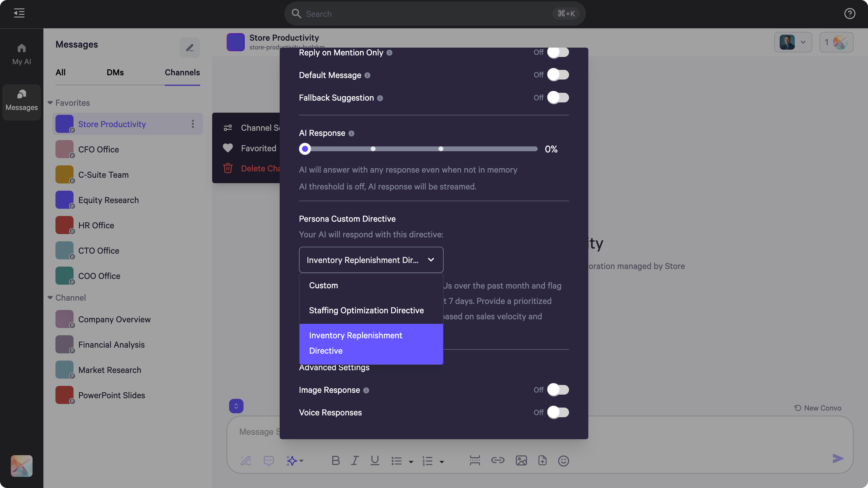Collapse the Favorites section
Screen dimensions: 868x488
[50, 103]
